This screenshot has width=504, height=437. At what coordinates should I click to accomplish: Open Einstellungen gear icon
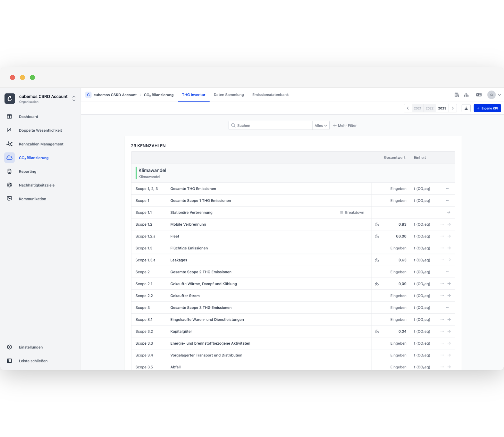point(9,347)
